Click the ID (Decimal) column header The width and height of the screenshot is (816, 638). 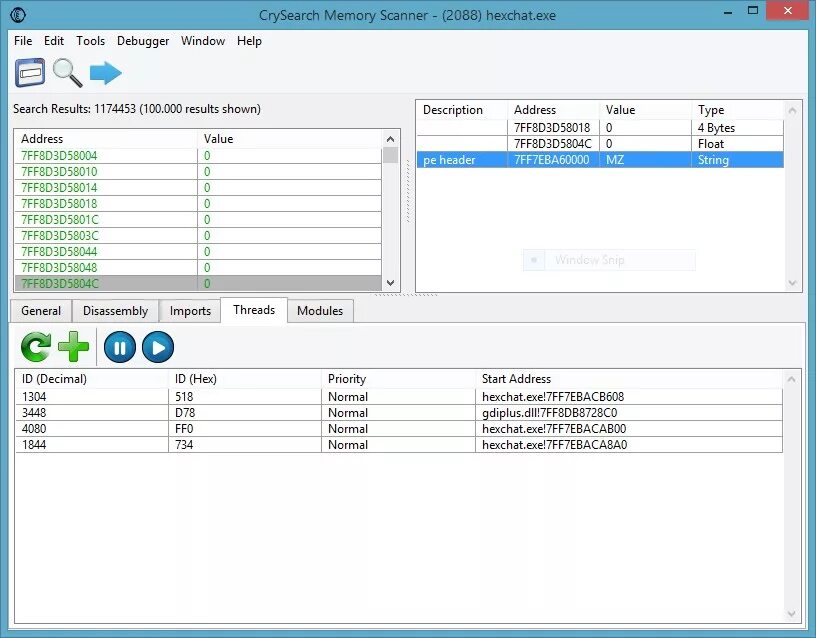(x=92, y=379)
